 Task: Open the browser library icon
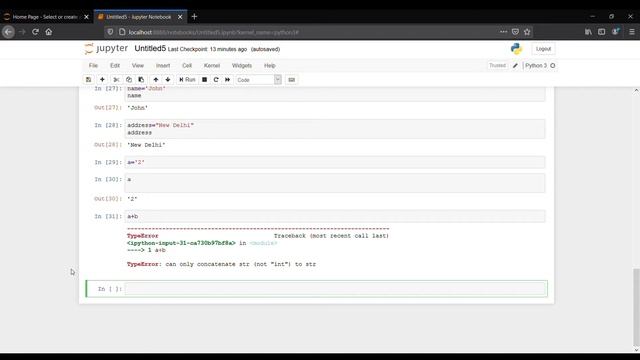coord(588,32)
